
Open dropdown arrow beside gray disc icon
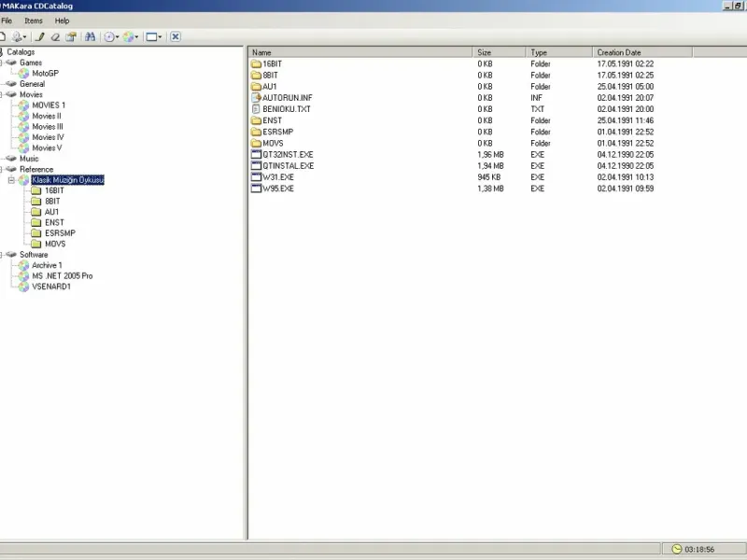pos(118,36)
